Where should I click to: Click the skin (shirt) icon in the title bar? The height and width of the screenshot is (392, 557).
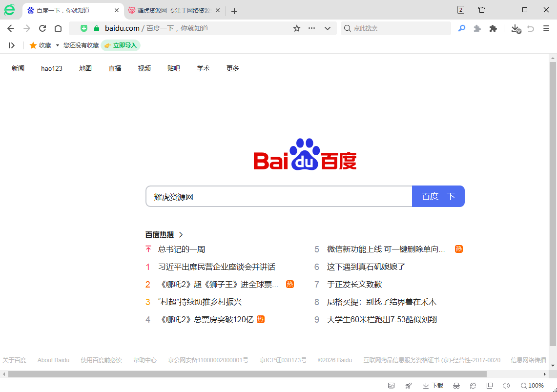click(482, 10)
